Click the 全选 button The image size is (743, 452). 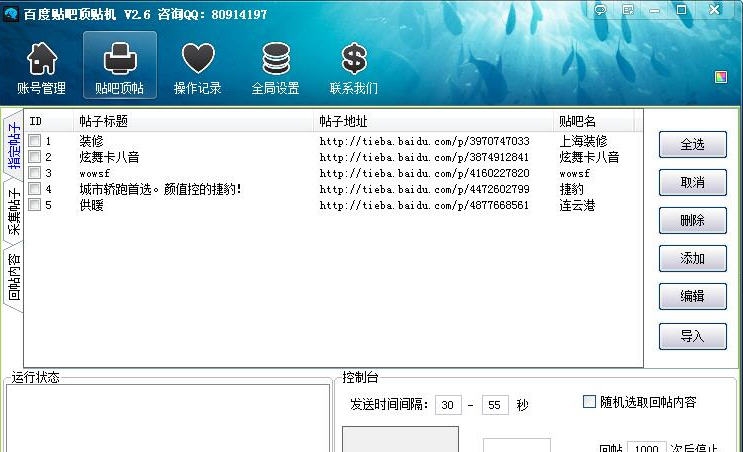coord(692,144)
